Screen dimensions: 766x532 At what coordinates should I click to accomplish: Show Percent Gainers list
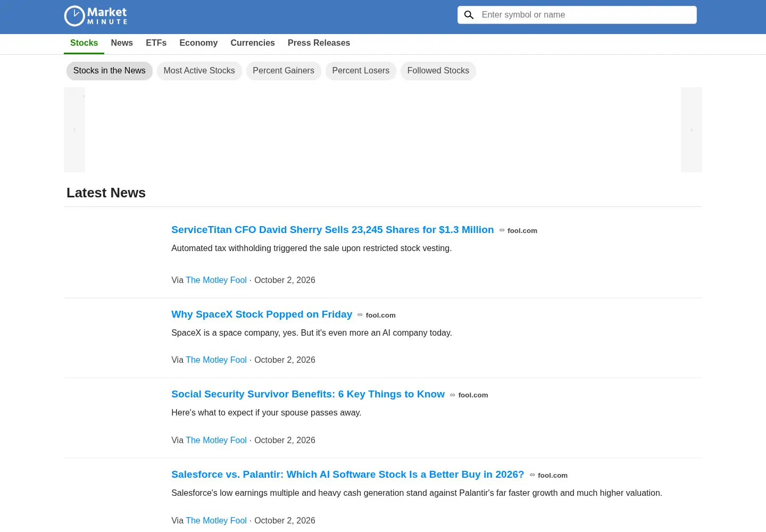tap(284, 71)
